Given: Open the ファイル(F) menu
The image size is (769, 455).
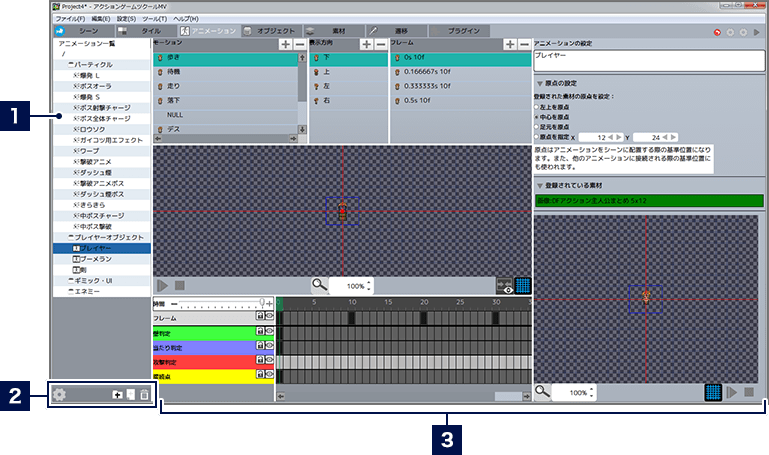Looking at the screenshot, I should [70, 19].
